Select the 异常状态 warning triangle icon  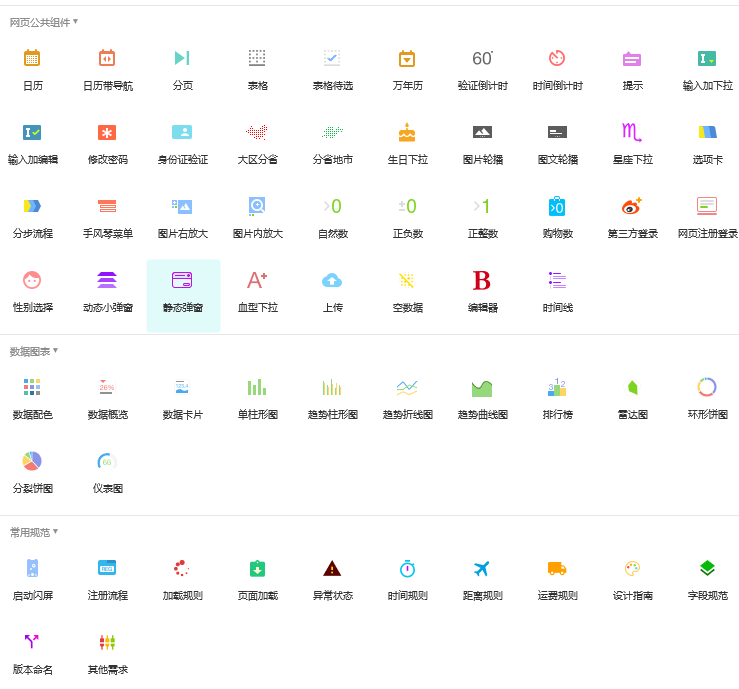coord(332,568)
